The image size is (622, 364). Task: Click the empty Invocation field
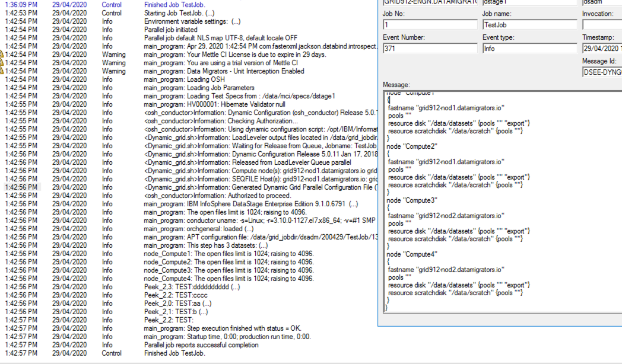[x=601, y=25]
